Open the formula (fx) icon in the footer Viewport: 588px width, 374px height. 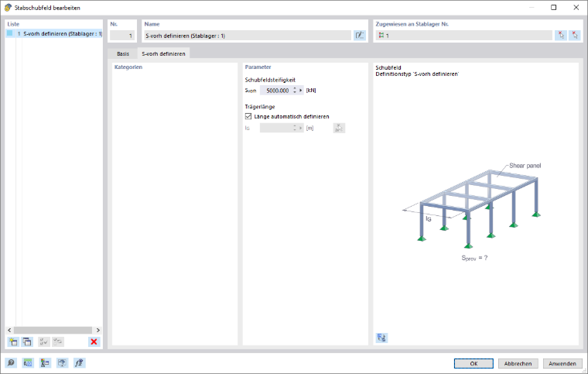click(x=80, y=362)
